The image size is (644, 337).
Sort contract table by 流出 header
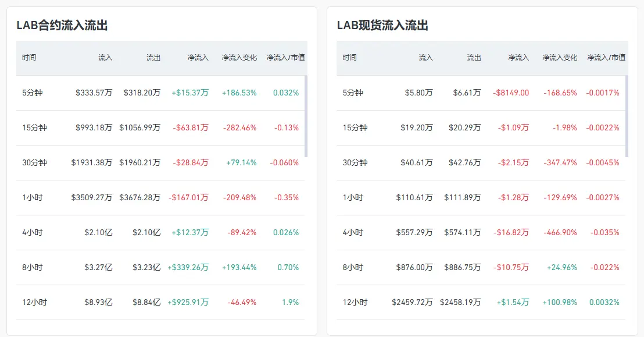coord(153,58)
